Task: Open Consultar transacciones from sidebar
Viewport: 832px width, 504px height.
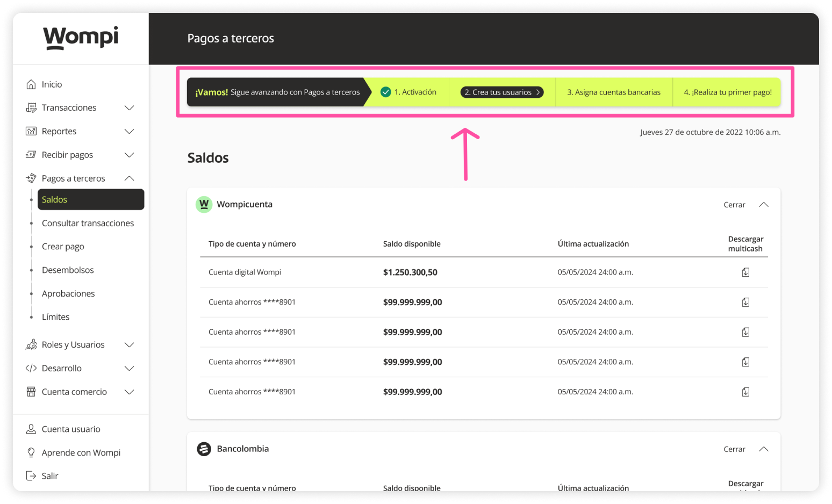Action: [88, 223]
